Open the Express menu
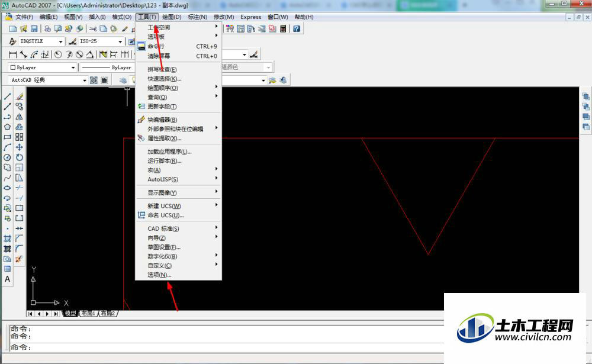The height and width of the screenshot is (364, 592). click(250, 17)
